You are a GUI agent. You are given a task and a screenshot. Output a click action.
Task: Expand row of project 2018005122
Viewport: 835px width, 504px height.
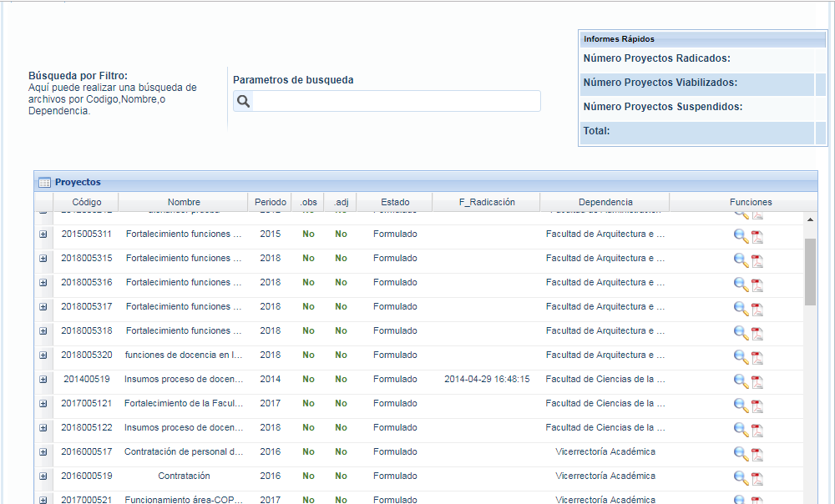click(43, 428)
